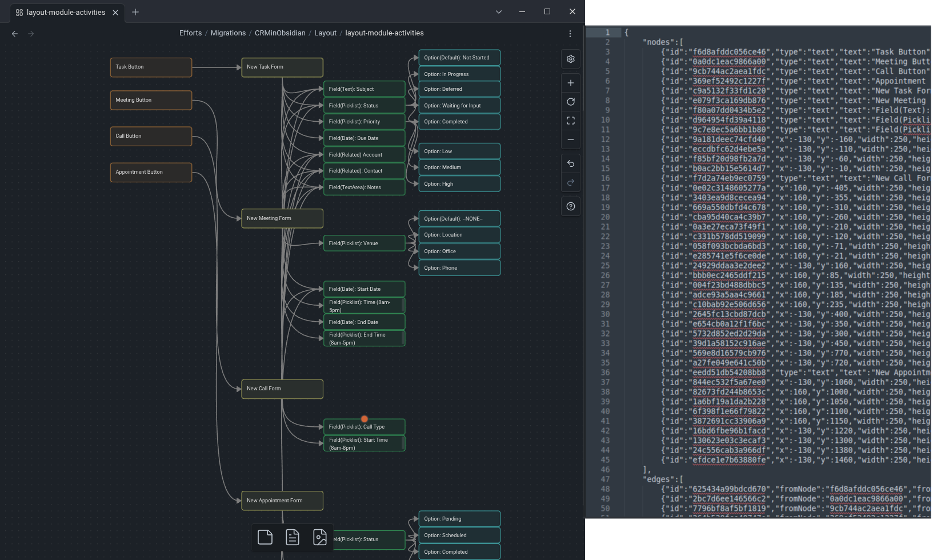Open the tab list dropdown

coord(499,12)
